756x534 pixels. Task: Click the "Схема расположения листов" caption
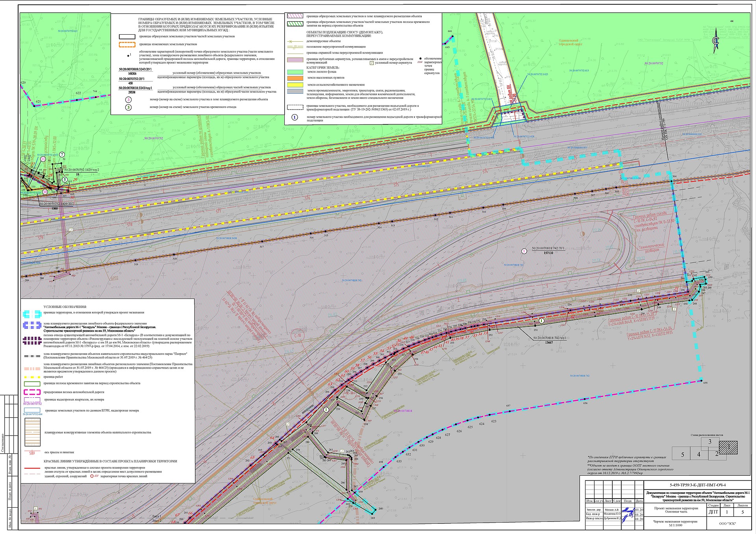pos(707,435)
